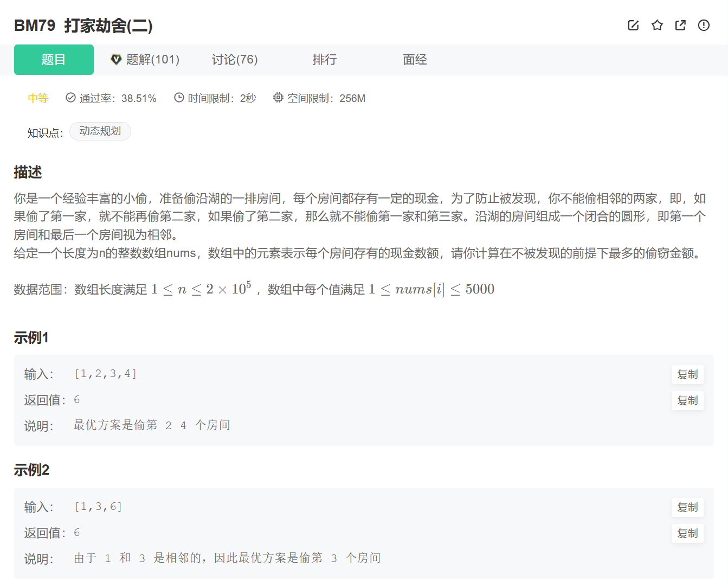Click the BM79 打家劫舍(二) title
728x587 pixels.
coord(83,25)
